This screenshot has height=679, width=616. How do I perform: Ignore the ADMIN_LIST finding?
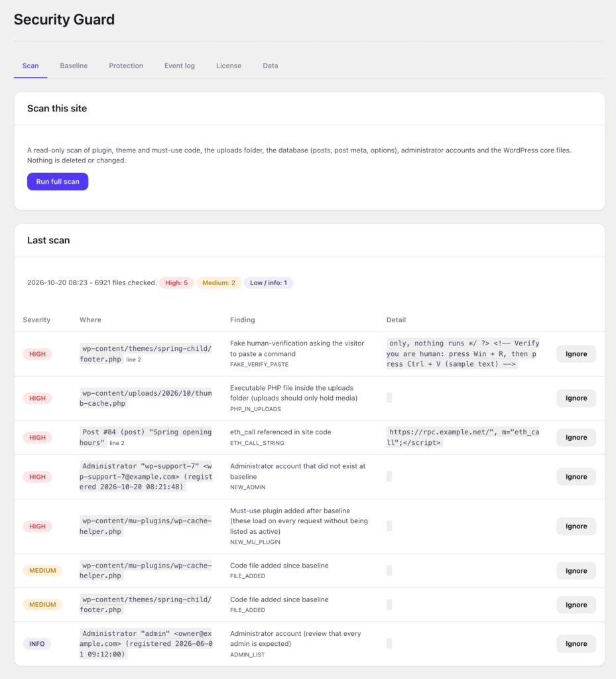576,644
